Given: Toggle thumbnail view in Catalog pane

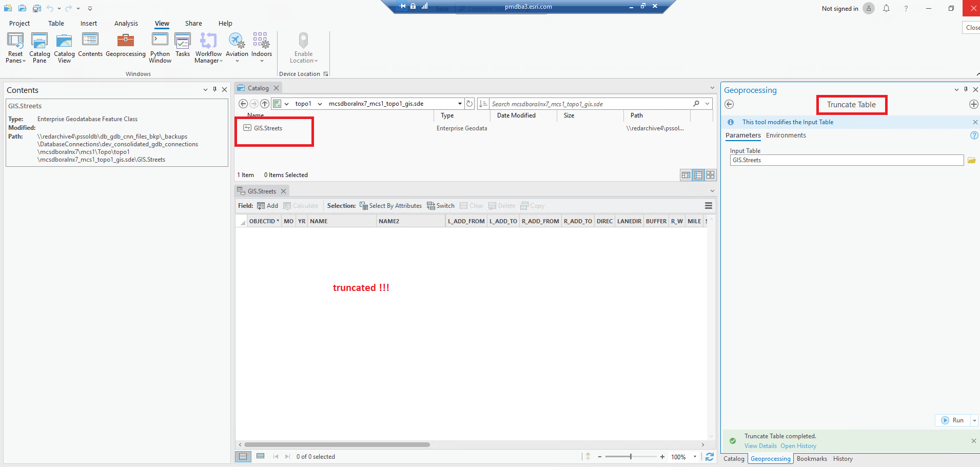Looking at the screenshot, I should point(711,174).
